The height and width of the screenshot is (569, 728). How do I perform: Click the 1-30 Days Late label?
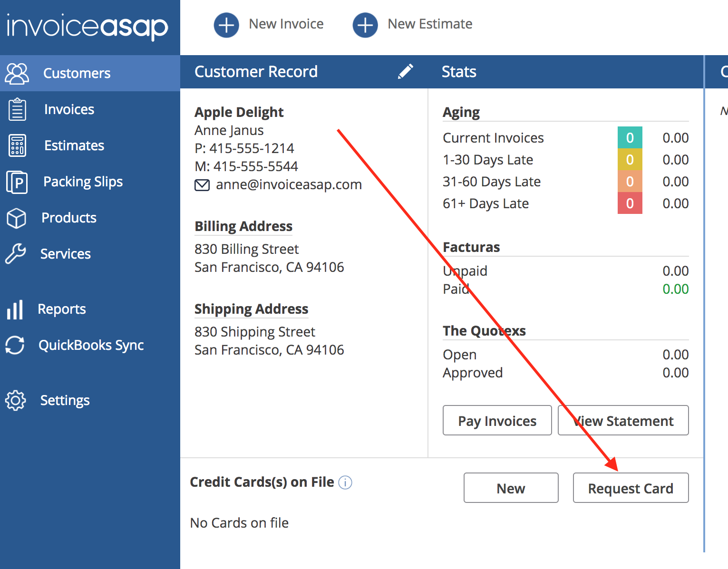pyautogui.click(x=488, y=160)
